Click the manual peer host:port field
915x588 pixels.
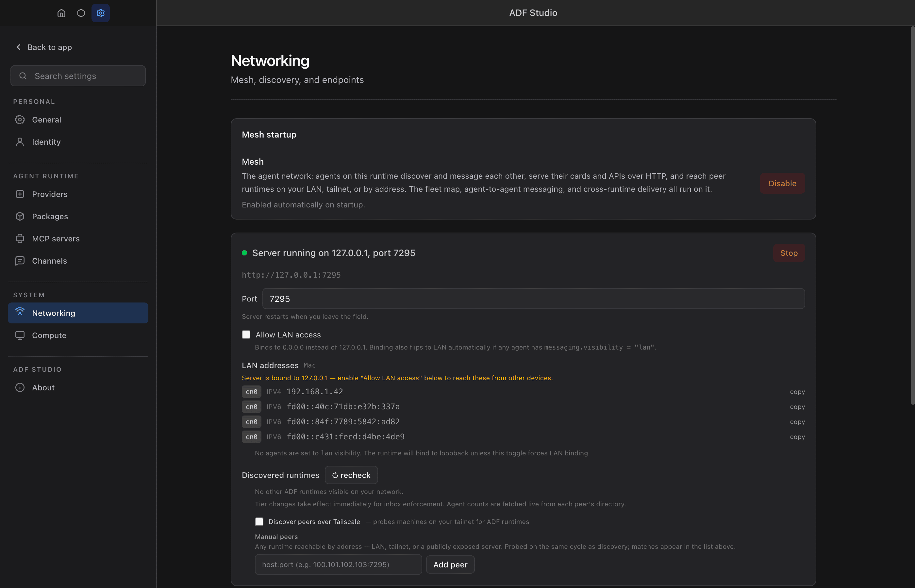click(338, 564)
